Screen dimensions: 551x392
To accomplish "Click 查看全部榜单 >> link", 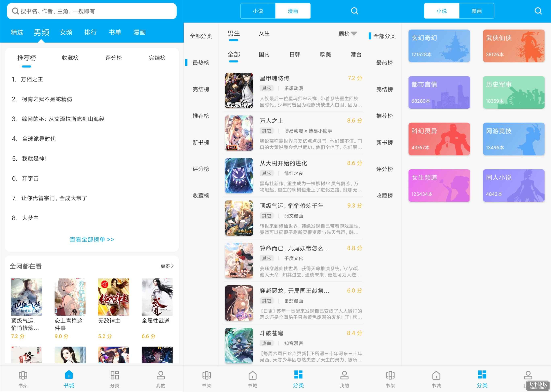I will tap(92, 240).
